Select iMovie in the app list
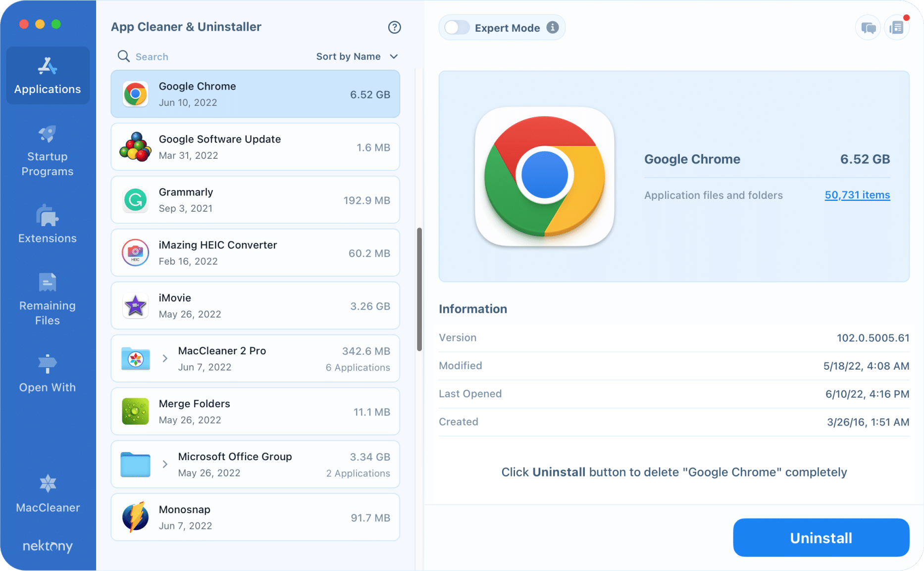This screenshot has height=571, width=924. (175, 298)
